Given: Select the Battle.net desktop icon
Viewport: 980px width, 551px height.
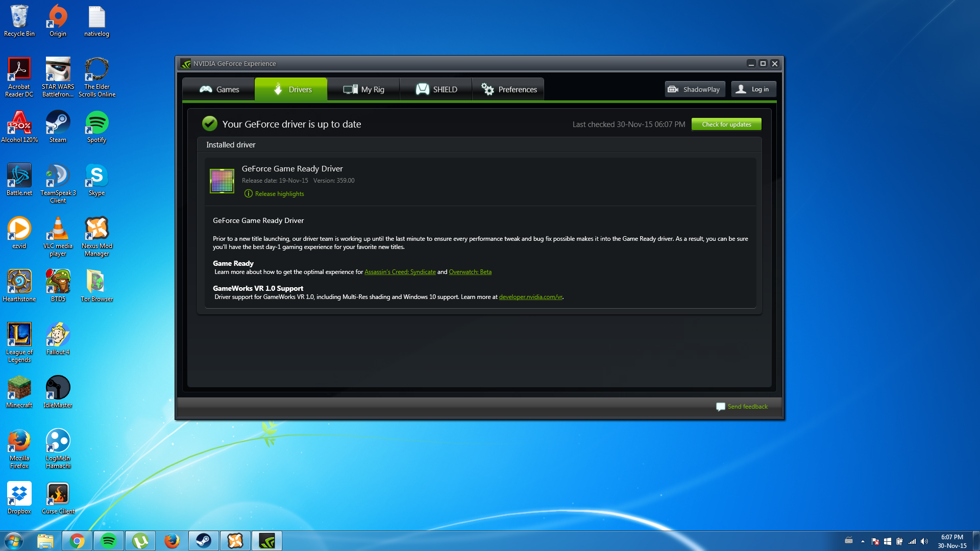Looking at the screenshot, I should [19, 180].
